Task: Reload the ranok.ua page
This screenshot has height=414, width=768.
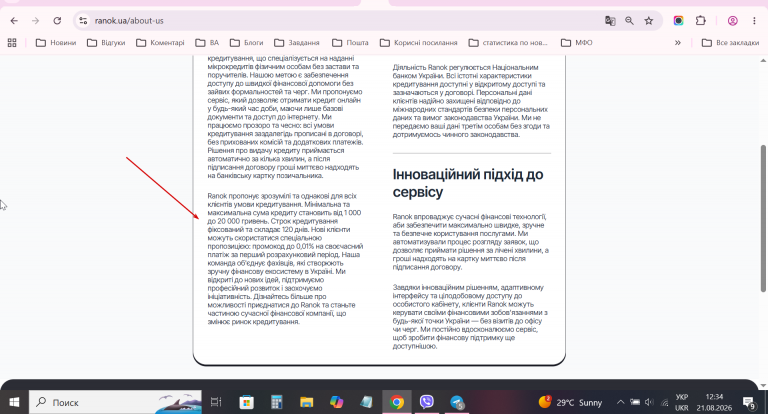Action: 57,21
